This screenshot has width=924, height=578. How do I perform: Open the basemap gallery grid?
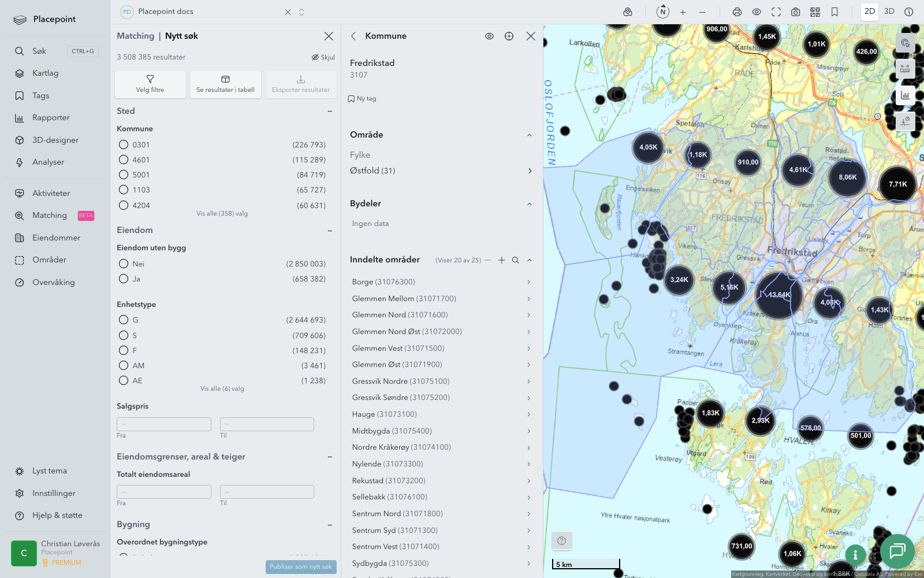click(x=815, y=12)
